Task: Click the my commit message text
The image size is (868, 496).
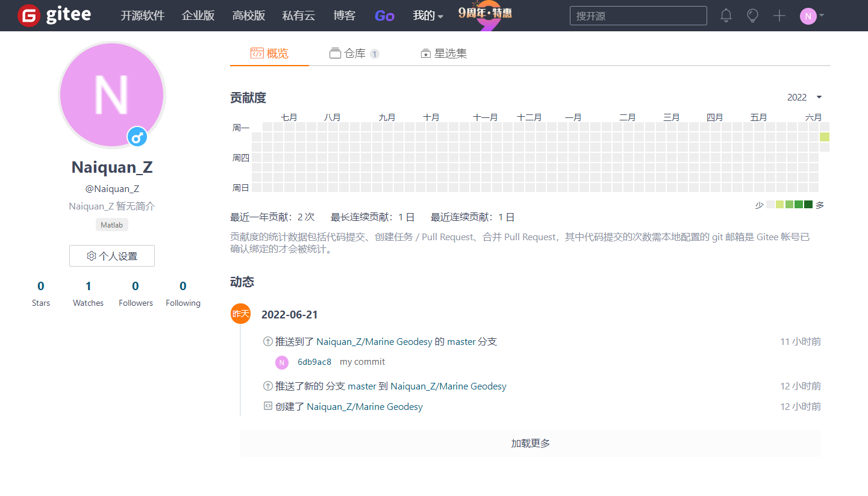Action: click(362, 362)
